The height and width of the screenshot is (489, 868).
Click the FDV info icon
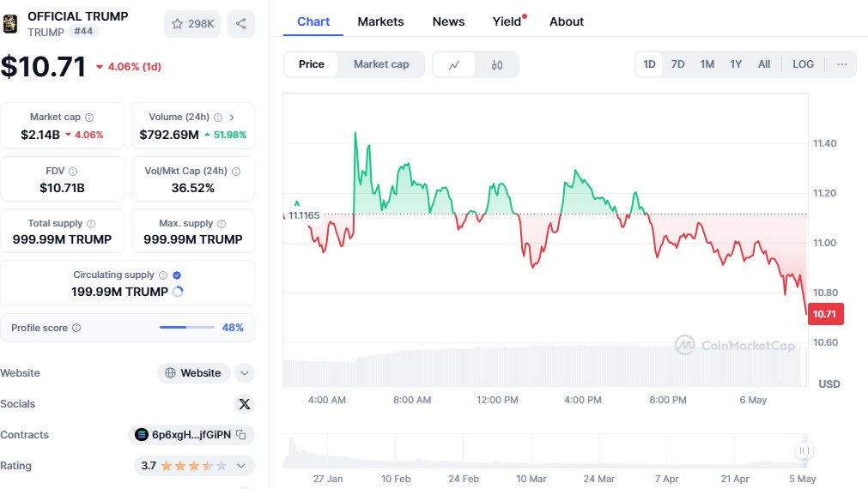tap(73, 172)
